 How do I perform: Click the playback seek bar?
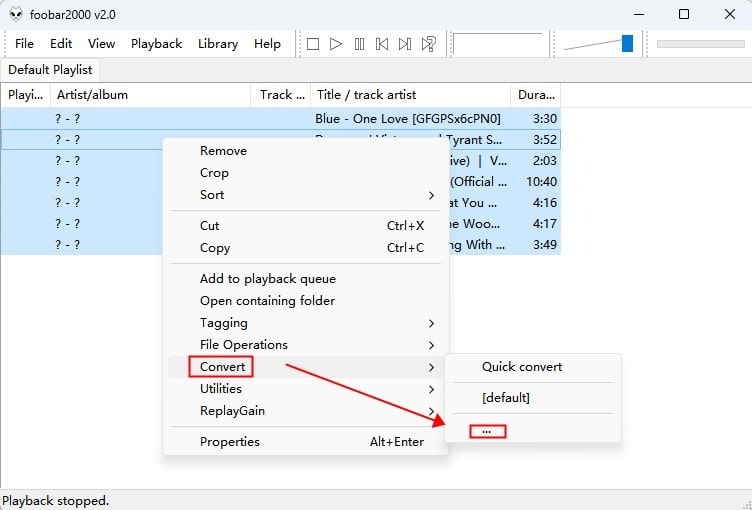[x=700, y=44]
